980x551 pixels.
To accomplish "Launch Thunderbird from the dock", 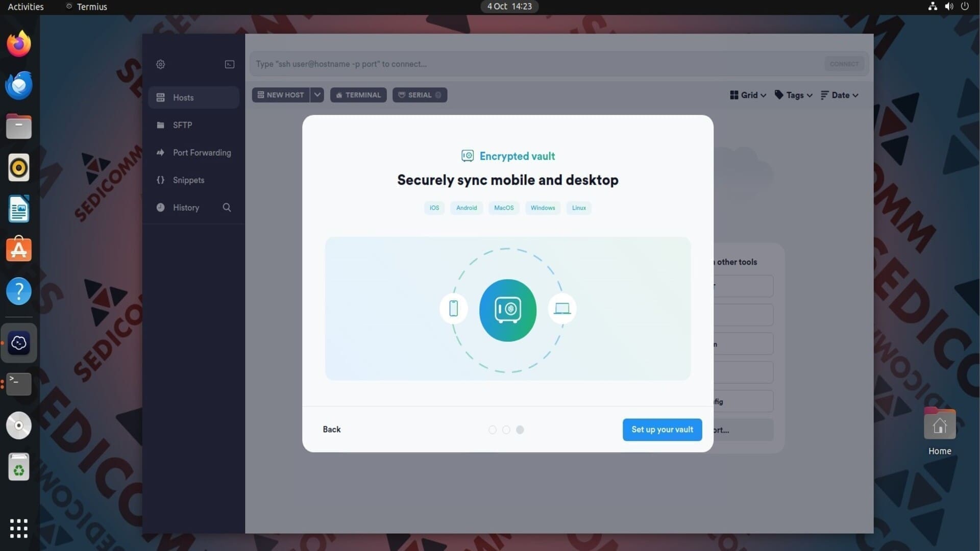I will tap(19, 85).
